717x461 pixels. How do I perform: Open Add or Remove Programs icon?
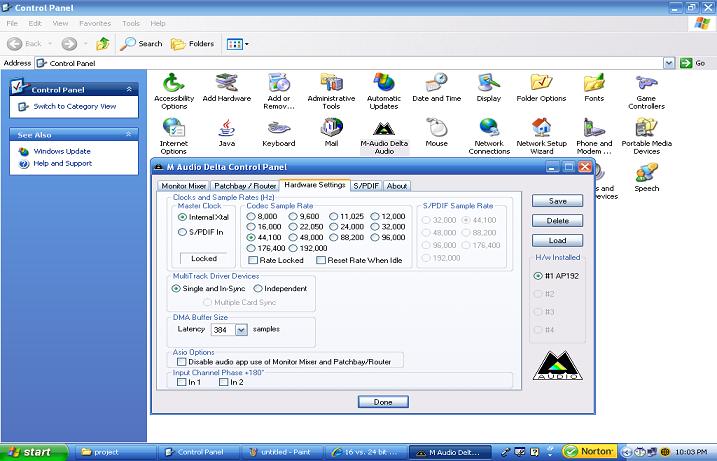coord(279,91)
